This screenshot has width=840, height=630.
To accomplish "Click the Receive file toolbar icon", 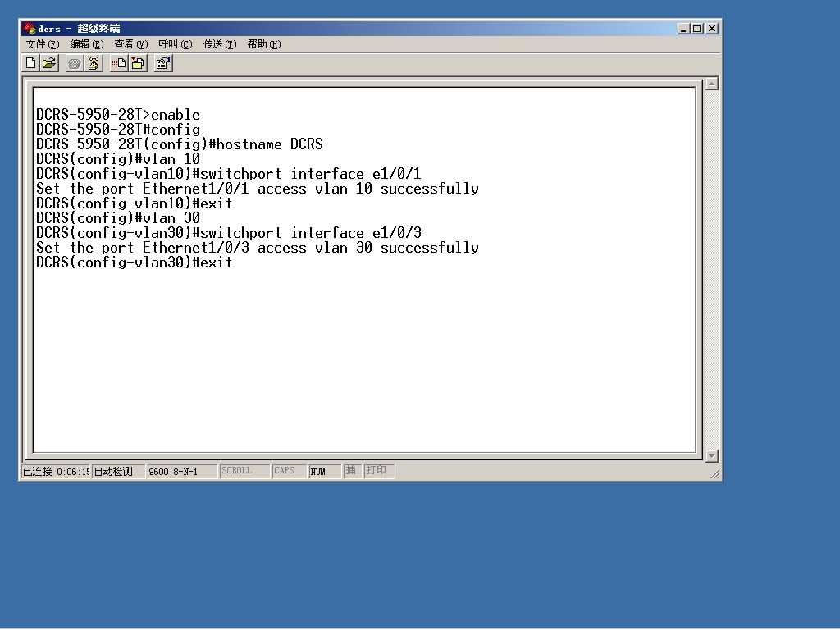I will 138,64.
